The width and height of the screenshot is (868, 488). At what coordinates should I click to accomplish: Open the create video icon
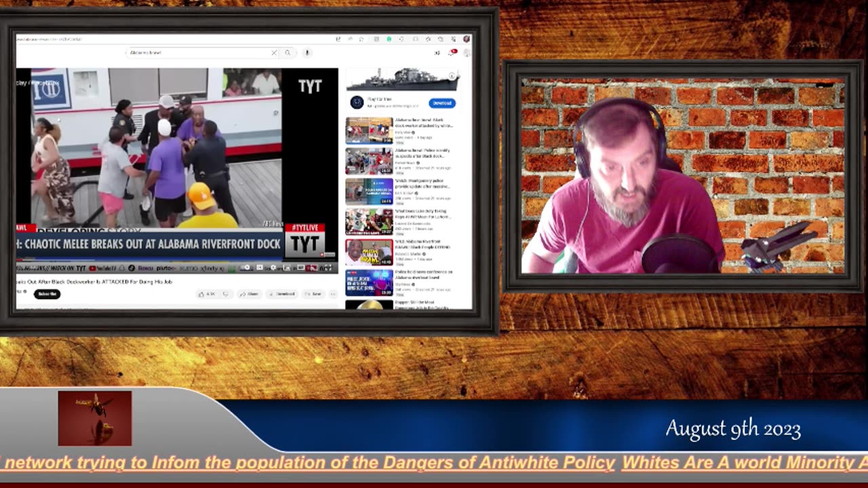[x=437, y=52]
